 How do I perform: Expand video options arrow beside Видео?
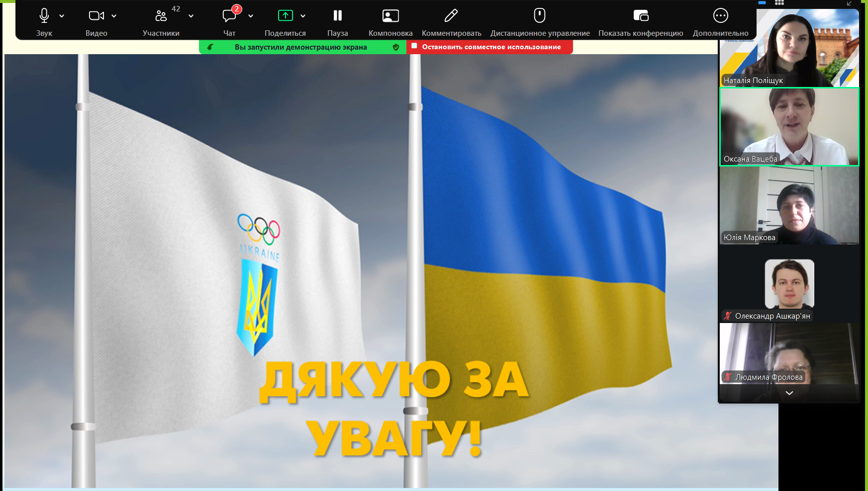[114, 16]
